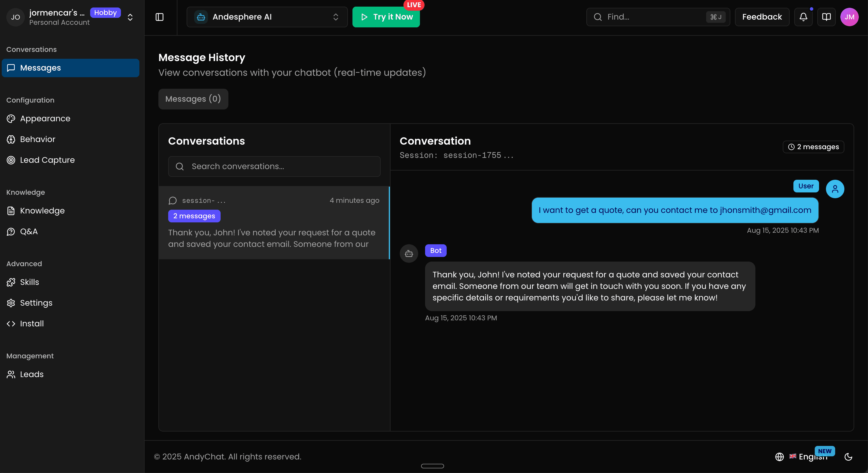Toggle dark mode moon icon
Screen dimensions: 868x473
tap(848, 457)
